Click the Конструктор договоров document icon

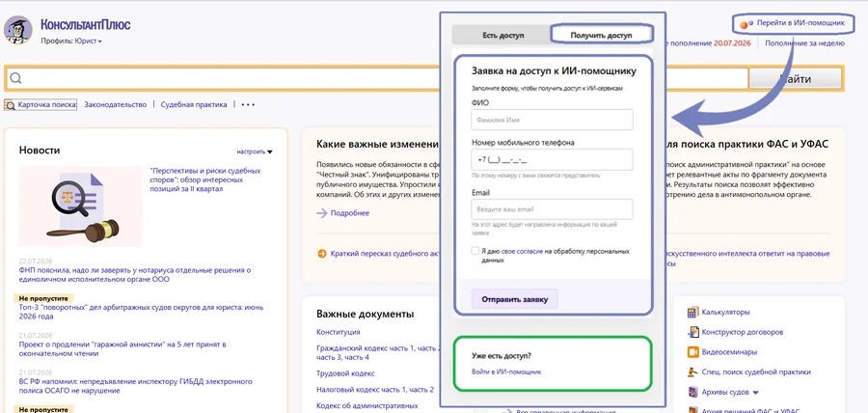click(x=692, y=332)
